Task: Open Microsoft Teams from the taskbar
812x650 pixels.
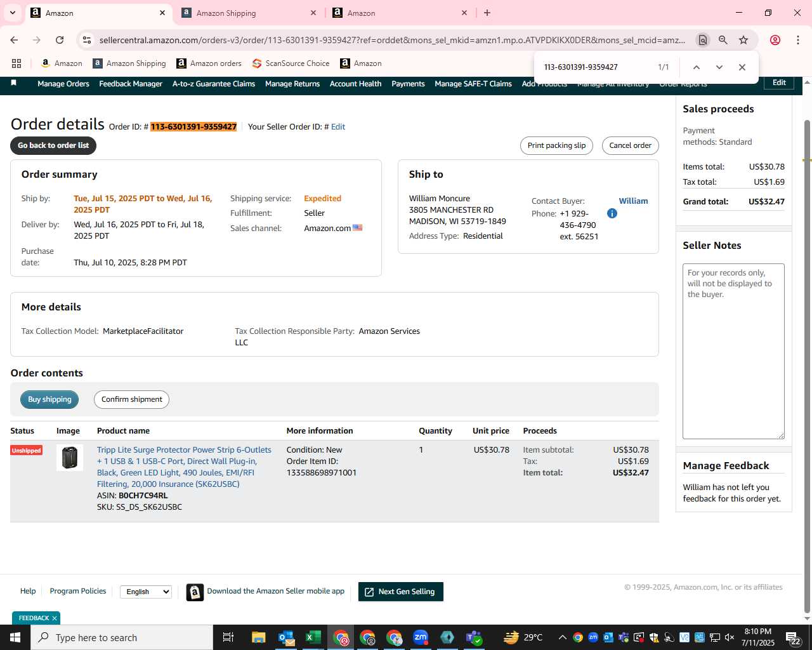Action: point(474,637)
